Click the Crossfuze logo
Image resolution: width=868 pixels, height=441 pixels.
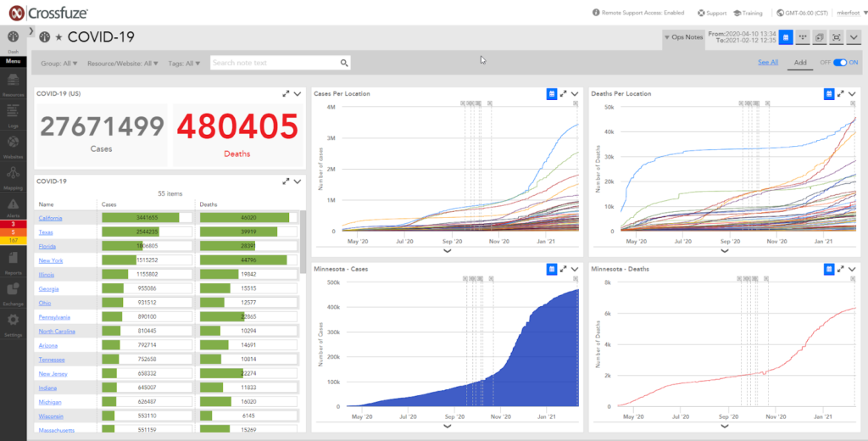(x=48, y=12)
